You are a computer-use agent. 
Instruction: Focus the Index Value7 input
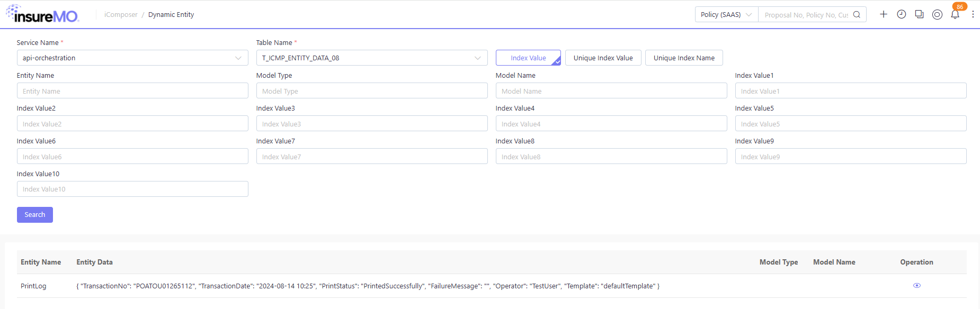(x=372, y=156)
